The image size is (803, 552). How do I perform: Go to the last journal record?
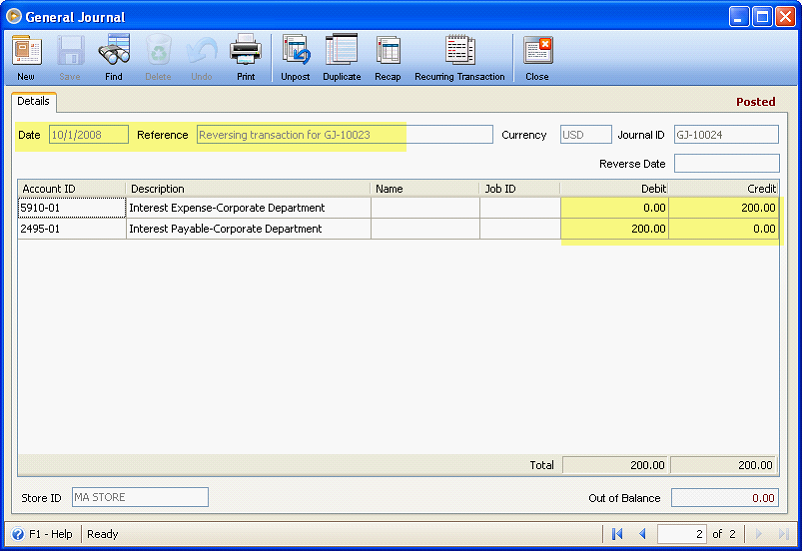(784, 534)
